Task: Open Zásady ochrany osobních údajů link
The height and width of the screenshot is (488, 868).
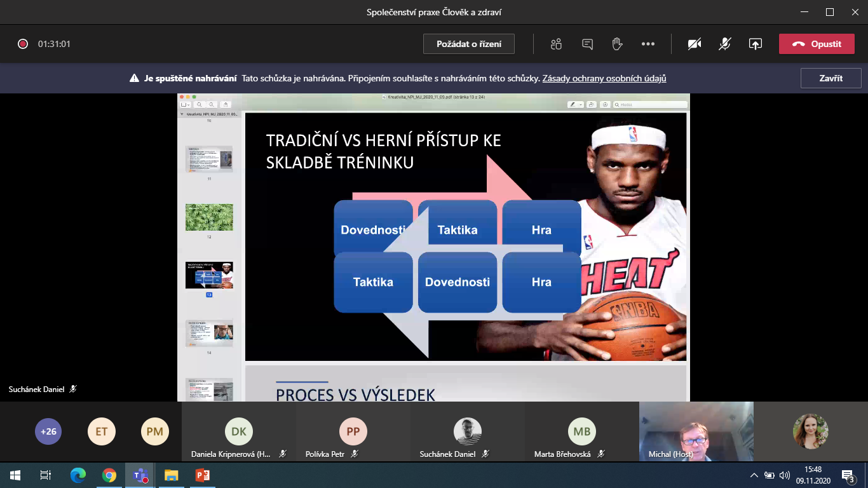Action: click(604, 79)
